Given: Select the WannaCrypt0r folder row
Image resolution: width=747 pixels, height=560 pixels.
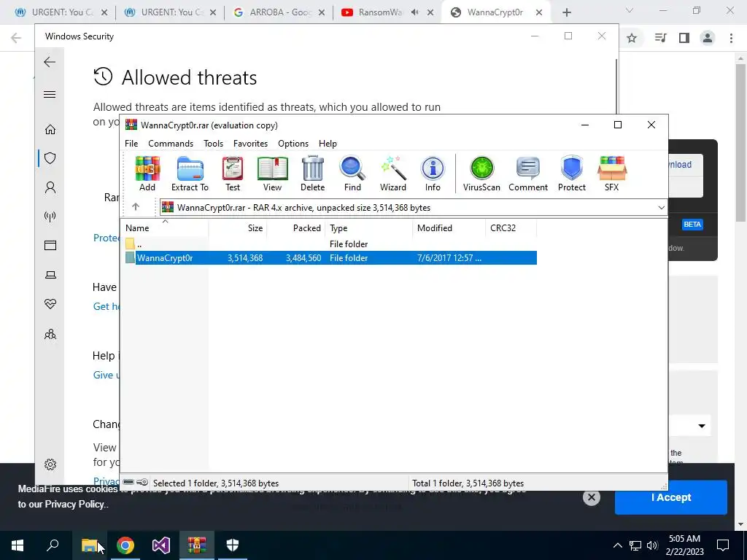Looking at the screenshot, I should [x=330, y=257].
